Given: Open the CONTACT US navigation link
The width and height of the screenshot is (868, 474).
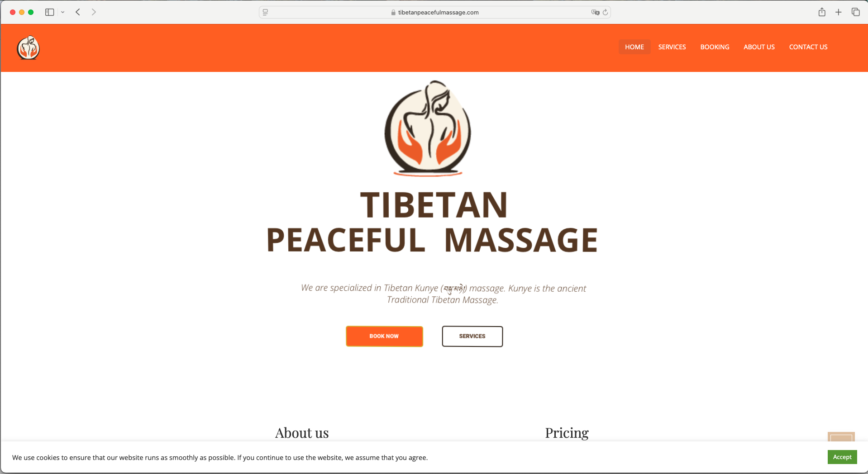Looking at the screenshot, I should (808, 47).
